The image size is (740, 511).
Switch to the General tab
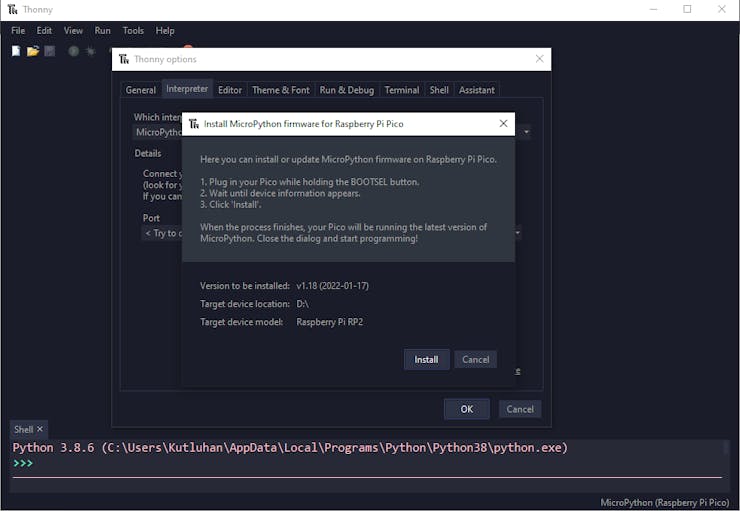click(x=141, y=90)
